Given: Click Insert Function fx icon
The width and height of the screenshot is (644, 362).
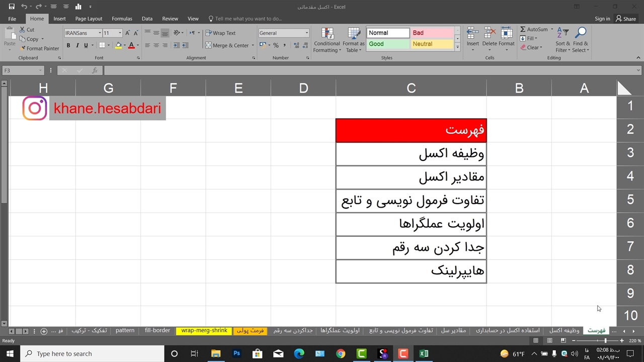Looking at the screenshot, I should click(x=95, y=71).
